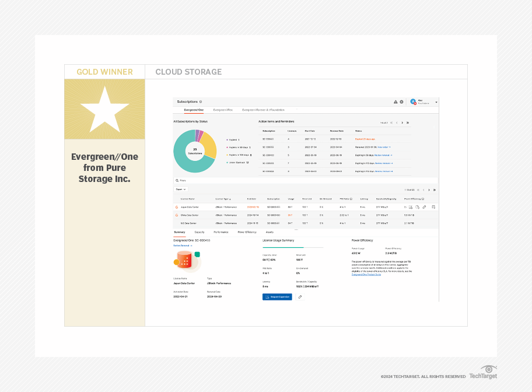Expand hidden rows via the ellipsis below the table
Image resolution: width=532 pixels, height=392 pixels.
[x=296, y=229]
